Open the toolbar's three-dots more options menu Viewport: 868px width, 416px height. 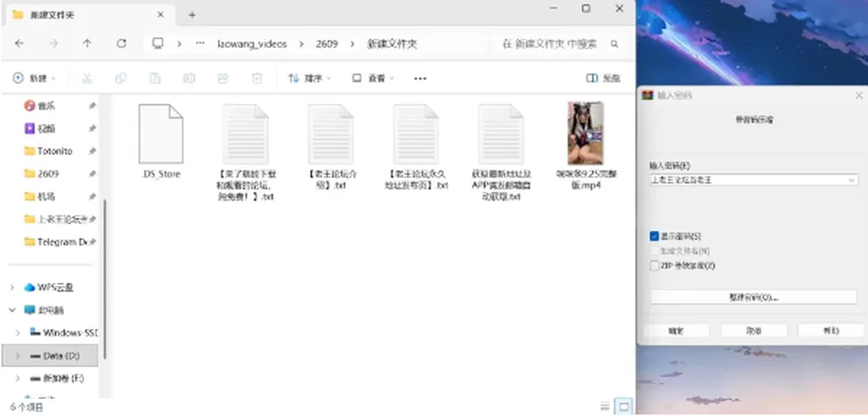pos(420,79)
